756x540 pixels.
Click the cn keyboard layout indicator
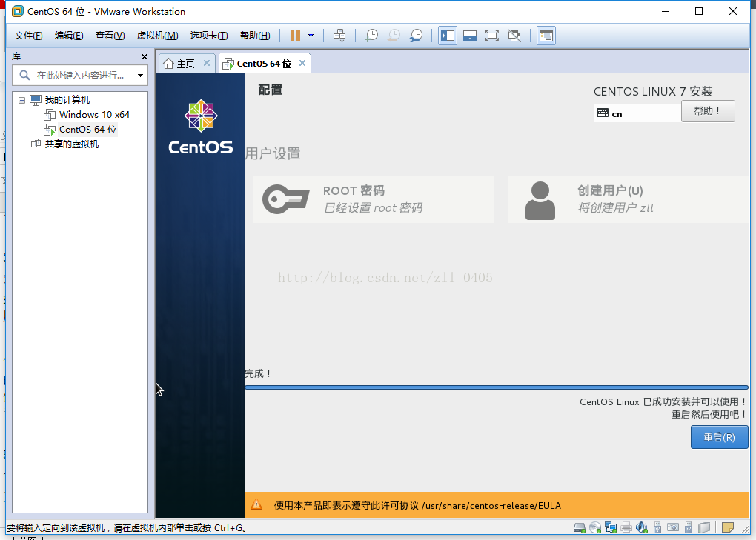tap(637, 113)
